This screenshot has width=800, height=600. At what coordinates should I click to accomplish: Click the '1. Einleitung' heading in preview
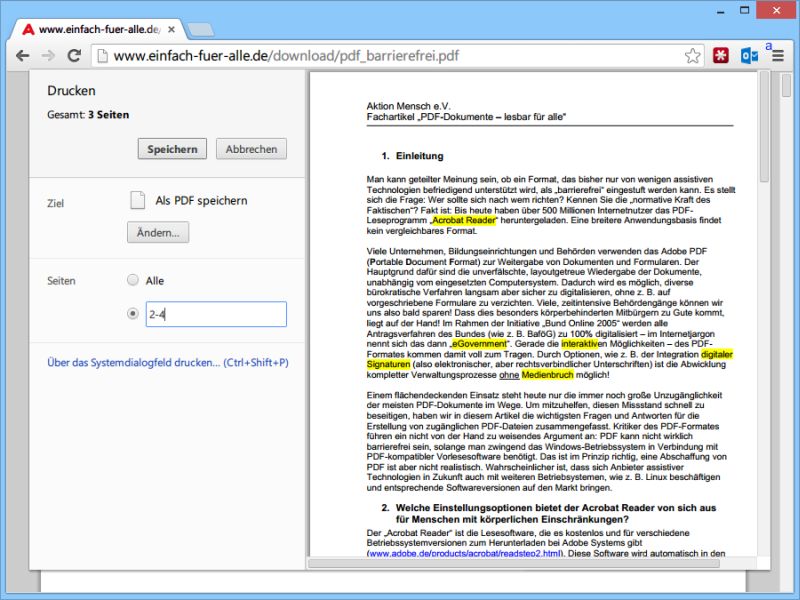pyautogui.click(x=412, y=156)
